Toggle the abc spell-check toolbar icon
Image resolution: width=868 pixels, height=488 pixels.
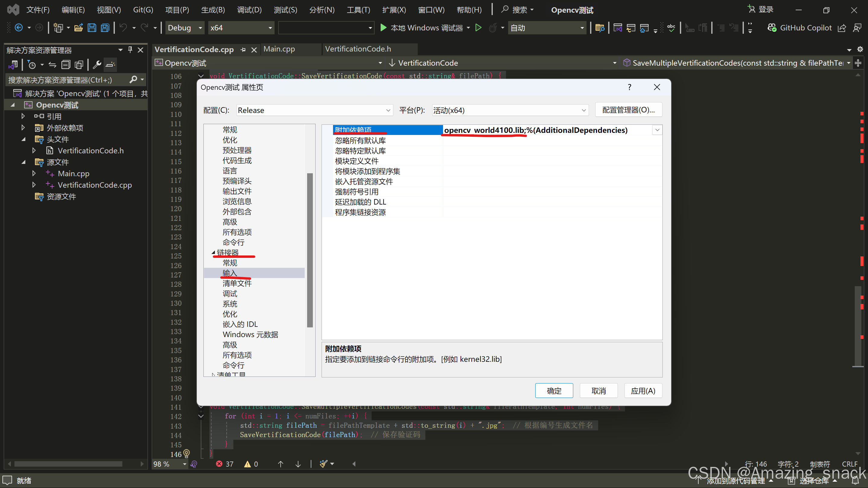[671, 28]
